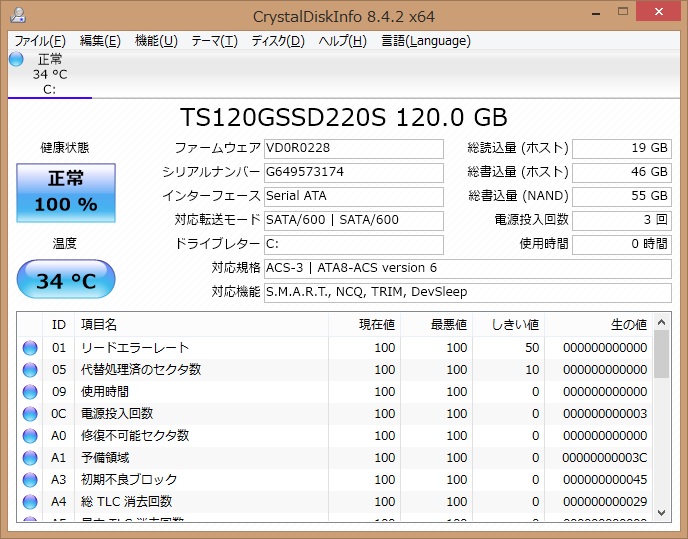The image size is (688, 539).
Task: Open the ファイル(F) menu
Action: pyautogui.click(x=40, y=41)
